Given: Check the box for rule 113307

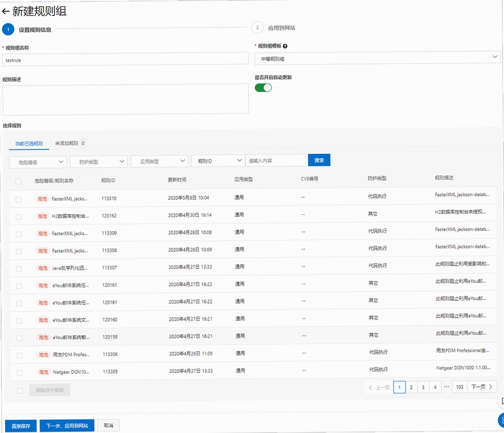Looking at the screenshot, I should click(x=19, y=268).
